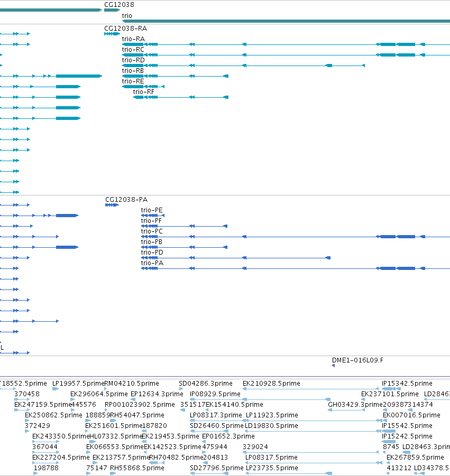Select the trio-PF protein label

[x=151, y=221]
